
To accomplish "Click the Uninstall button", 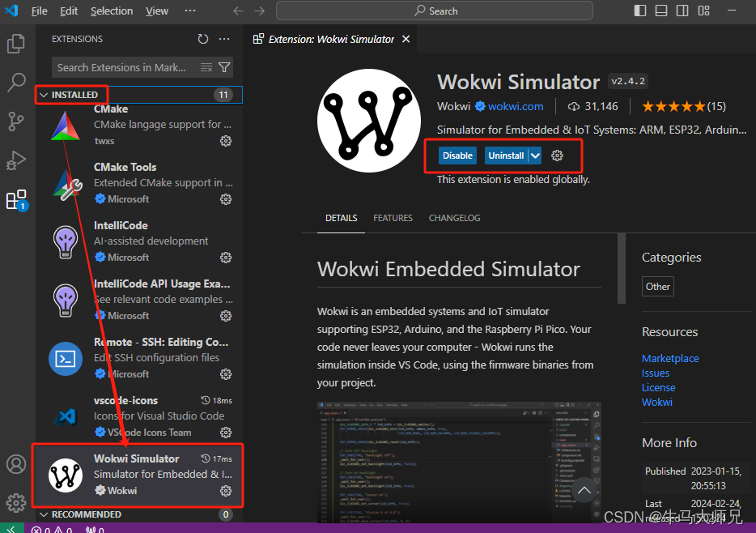I will pyautogui.click(x=506, y=156).
